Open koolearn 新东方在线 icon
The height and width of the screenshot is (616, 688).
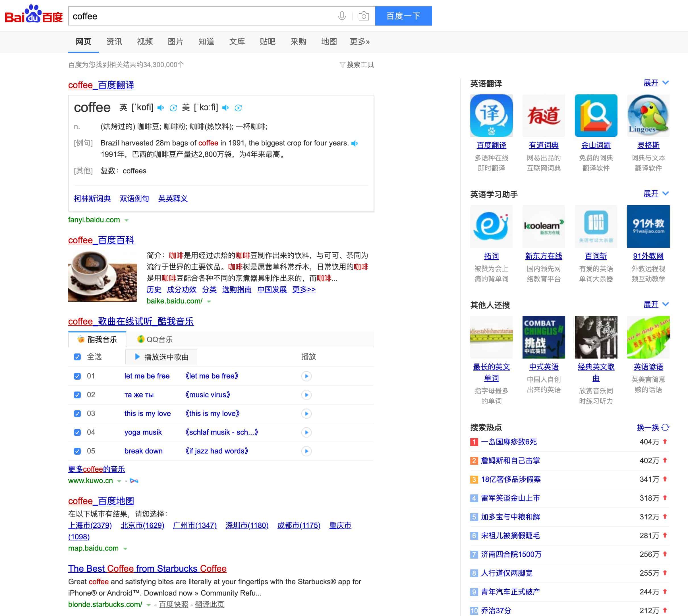tap(544, 226)
